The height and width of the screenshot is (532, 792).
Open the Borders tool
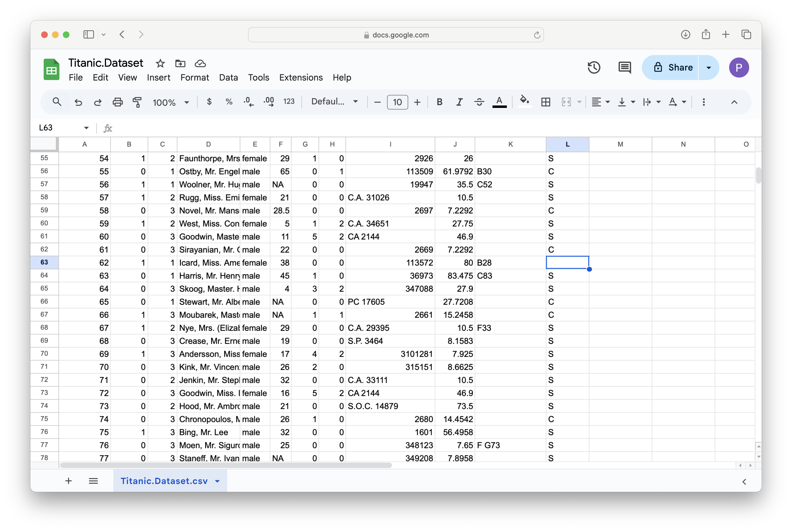point(545,102)
